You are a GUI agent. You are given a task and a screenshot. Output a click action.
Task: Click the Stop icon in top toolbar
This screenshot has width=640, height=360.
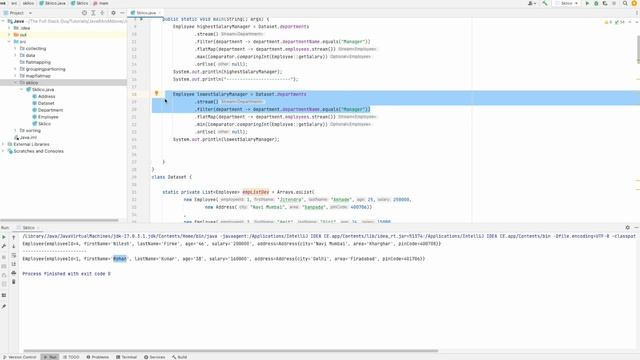[614, 3]
